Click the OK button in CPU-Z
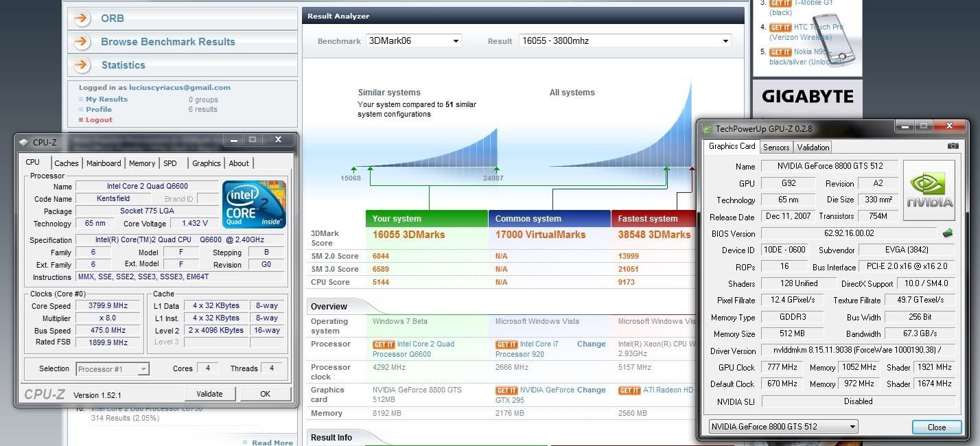 265,394
